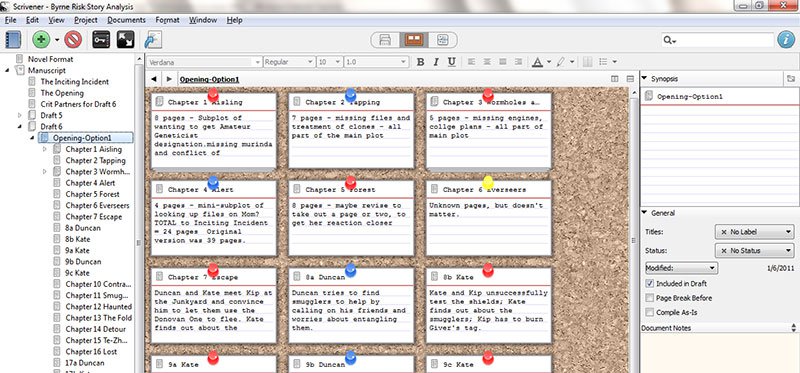This screenshot has width=800, height=373.
Task: Switch to Document view mode
Action: click(x=385, y=40)
